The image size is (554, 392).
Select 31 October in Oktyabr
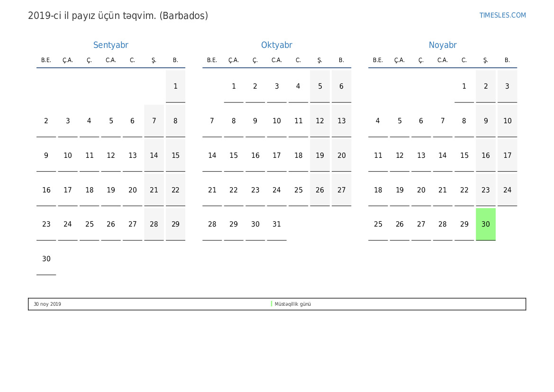(x=276, y=224)
